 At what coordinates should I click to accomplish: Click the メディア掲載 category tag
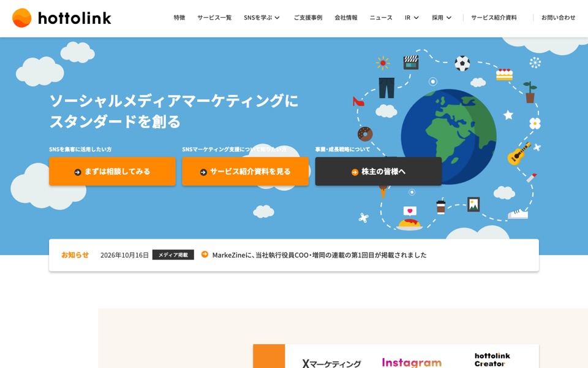coord(173,255)
